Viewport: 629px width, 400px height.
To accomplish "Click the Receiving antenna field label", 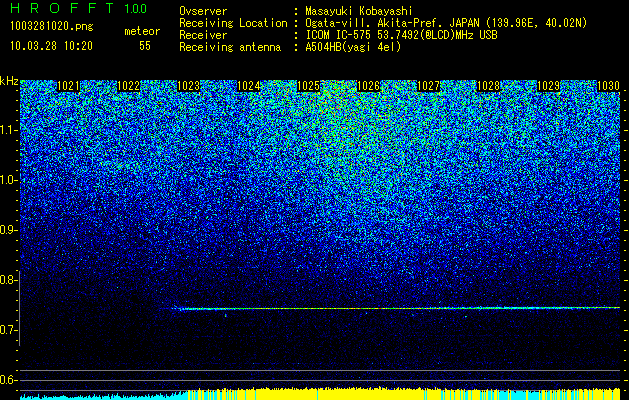I will [x=230, y=47].
